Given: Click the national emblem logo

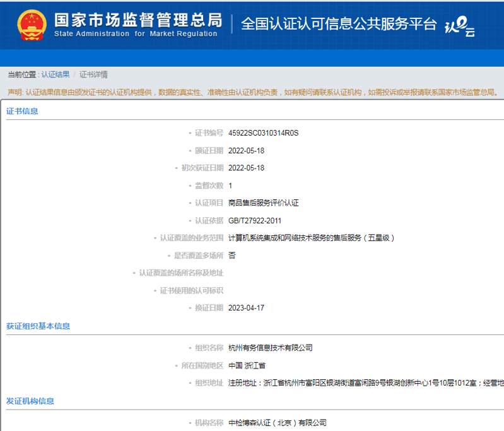Looking at the screenshot, I should [x=32, y=25].
